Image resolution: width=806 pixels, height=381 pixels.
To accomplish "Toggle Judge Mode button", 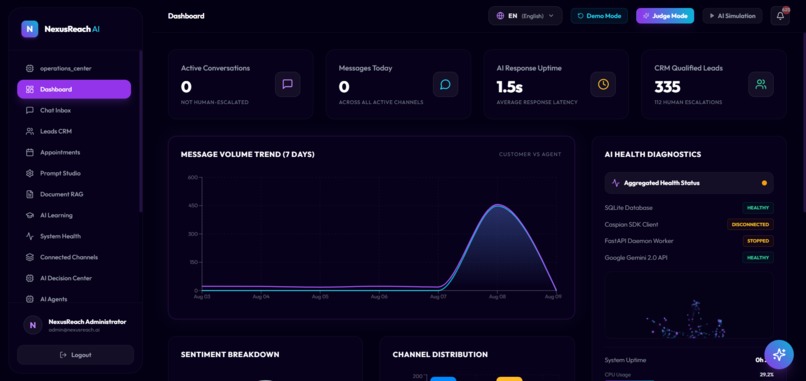I will (665, 16).
